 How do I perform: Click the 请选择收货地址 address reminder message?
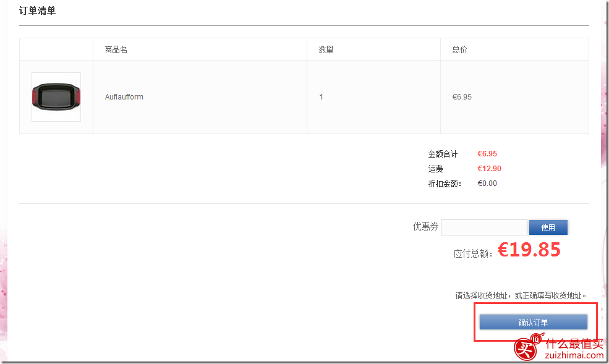point(521,295)
